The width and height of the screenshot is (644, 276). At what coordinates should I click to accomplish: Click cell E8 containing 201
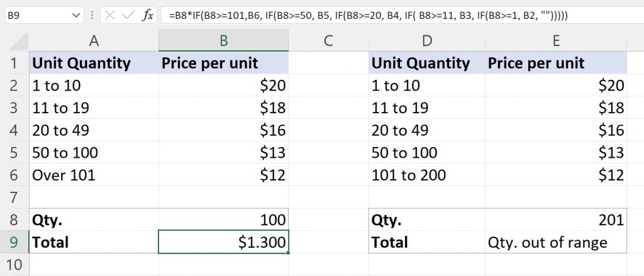pyautogui.click(x=556, y=219)
